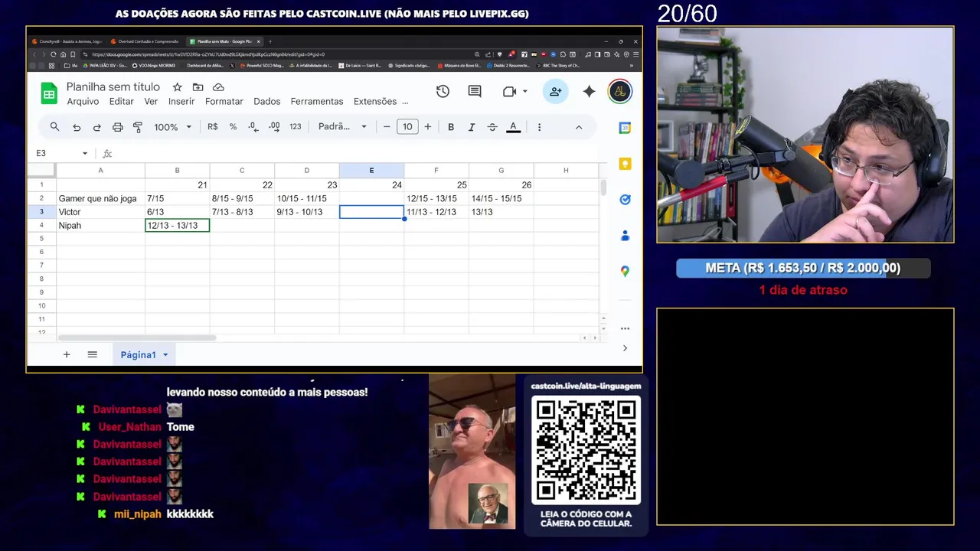Open the Arquivo menu
This screenshot has height=551, width=980.
click(x=83, y=102)
